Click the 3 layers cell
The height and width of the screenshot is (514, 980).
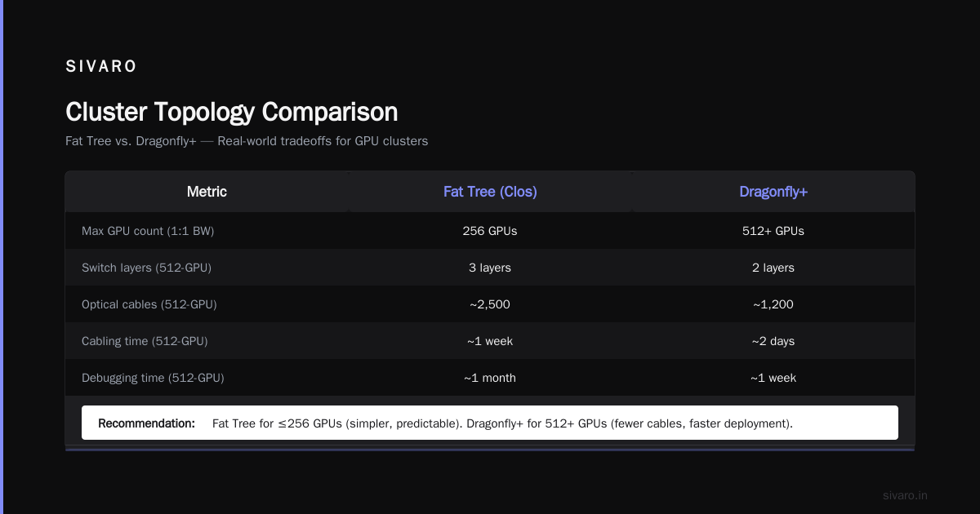pyautogui.click(x=490, y=268)
